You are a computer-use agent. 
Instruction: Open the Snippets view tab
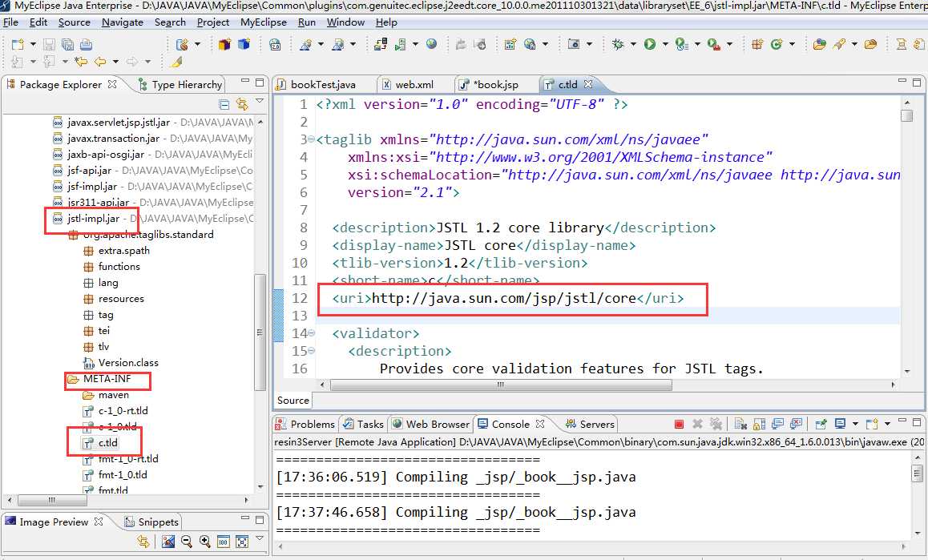pyautogui.click(x=151, y=522)
